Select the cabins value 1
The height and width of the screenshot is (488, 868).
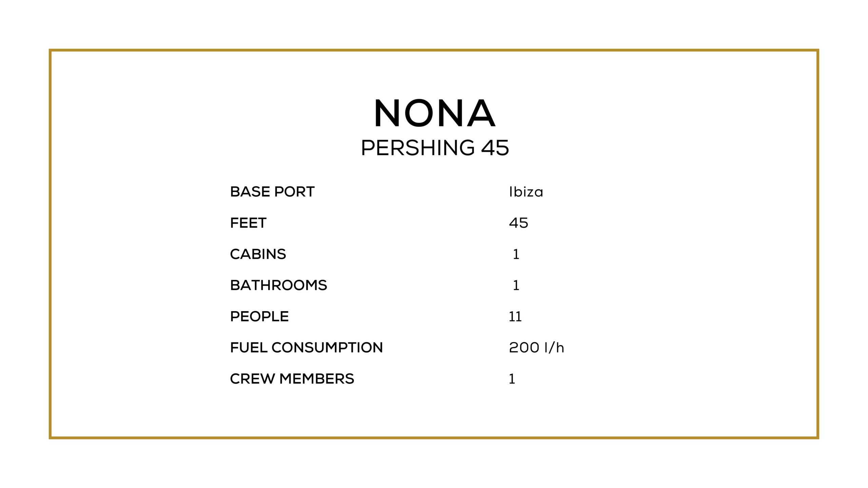point(516,254)
